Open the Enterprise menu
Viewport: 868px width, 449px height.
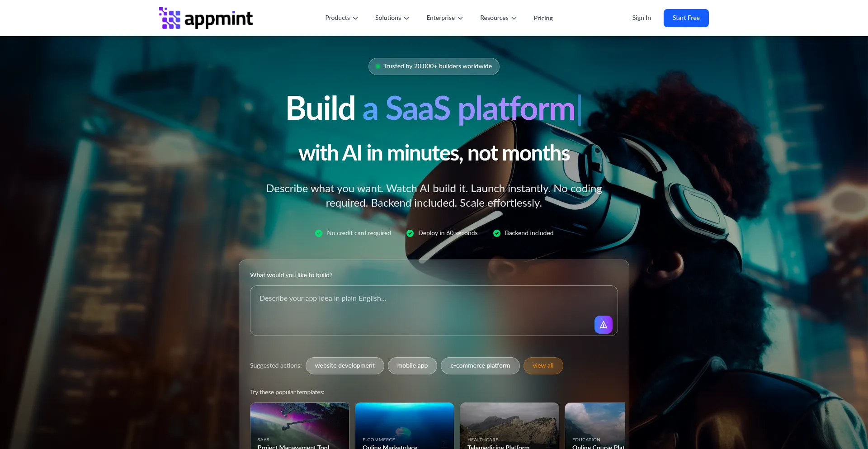click(x=444, y=18)
